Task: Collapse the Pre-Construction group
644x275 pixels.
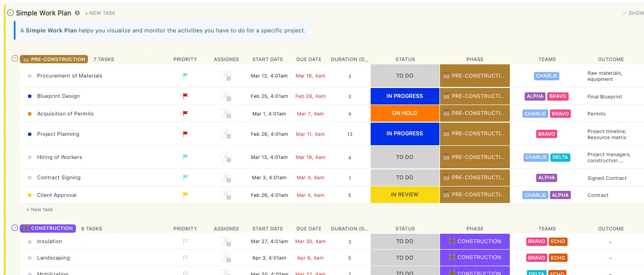Action: [15, 59]
